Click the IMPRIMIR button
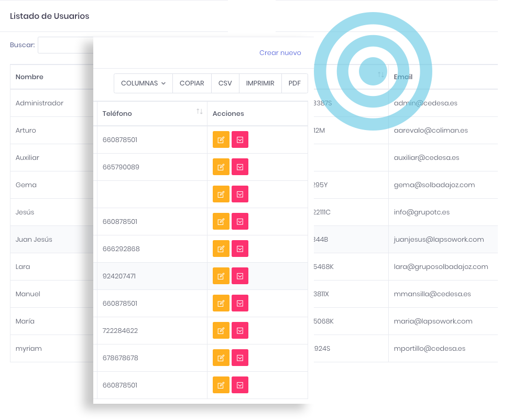 click(x=260, y=83)
